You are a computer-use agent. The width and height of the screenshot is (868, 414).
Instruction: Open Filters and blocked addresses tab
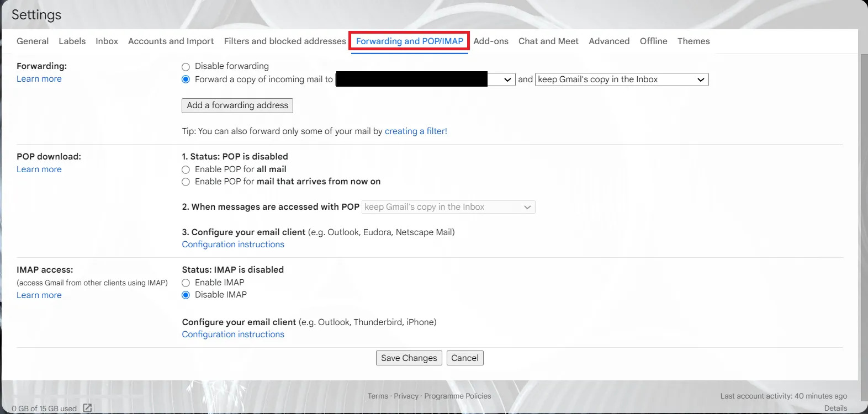coord(285,41)
